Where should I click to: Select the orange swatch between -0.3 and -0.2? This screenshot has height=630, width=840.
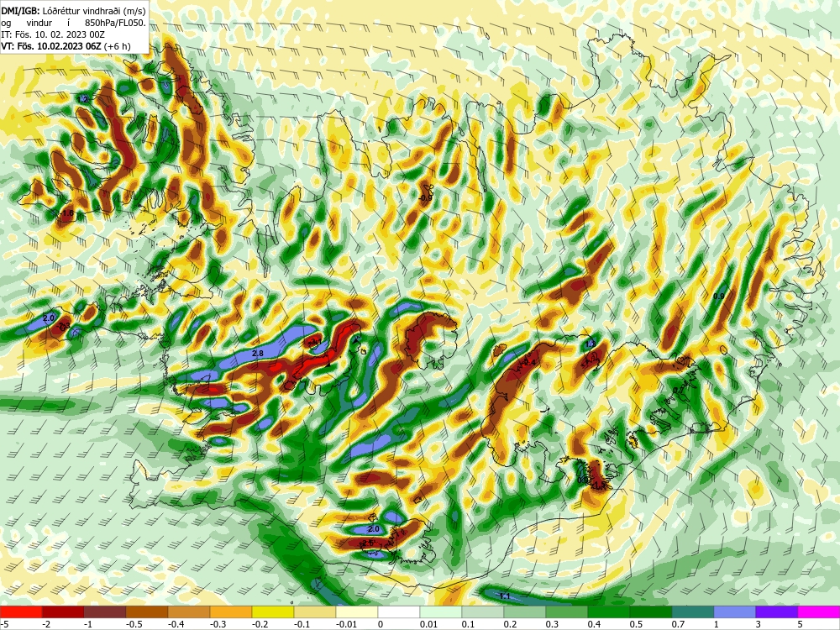pos(231,612)
